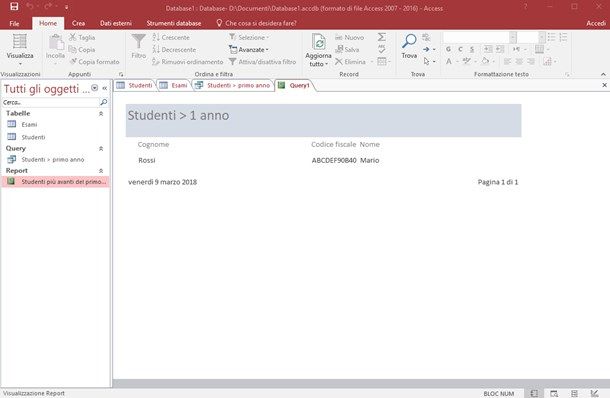The image size is (610, 398).
Task: Open the navigation pane options dropdown
Action: point(95,88)
